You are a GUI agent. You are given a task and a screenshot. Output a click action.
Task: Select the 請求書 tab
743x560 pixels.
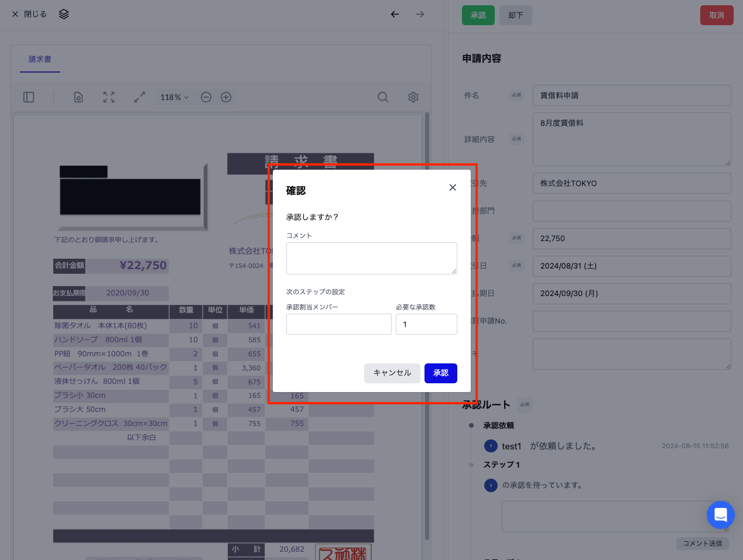click(x=40, y=59)
